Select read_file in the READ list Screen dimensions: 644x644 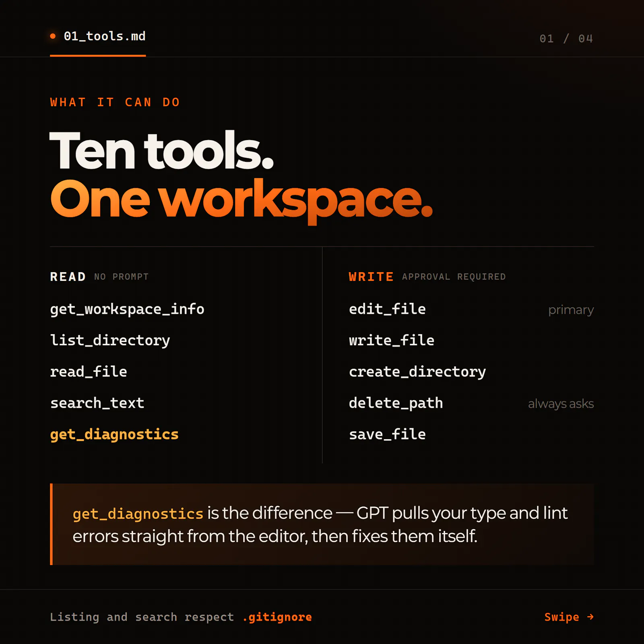[89, 372]
